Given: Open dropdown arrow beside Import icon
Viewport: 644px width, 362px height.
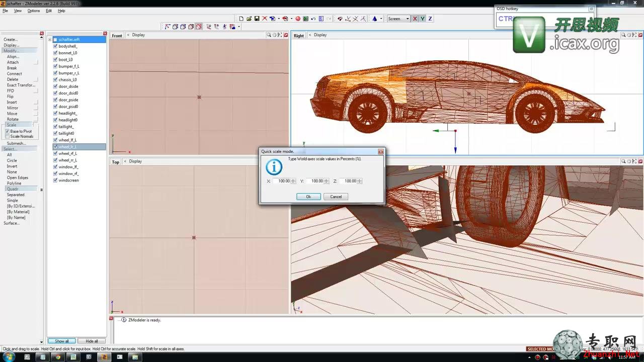Looking at the screenshot, I should click(x=279, y=19).
